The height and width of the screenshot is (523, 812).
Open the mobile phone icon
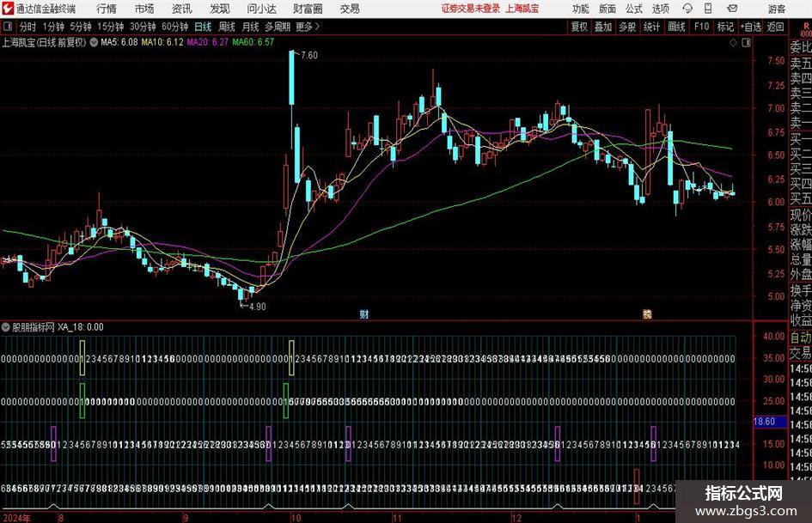point(708,9)
